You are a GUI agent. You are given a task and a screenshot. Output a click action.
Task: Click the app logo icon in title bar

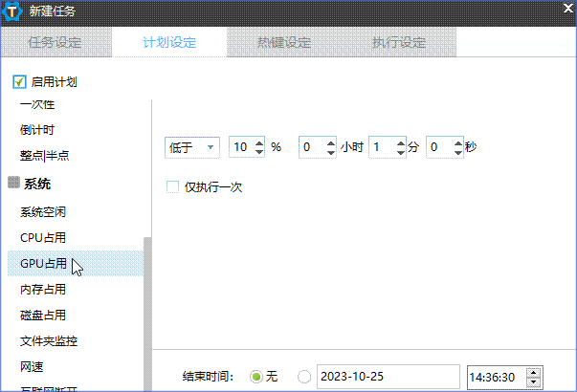(x=12, y=11)
